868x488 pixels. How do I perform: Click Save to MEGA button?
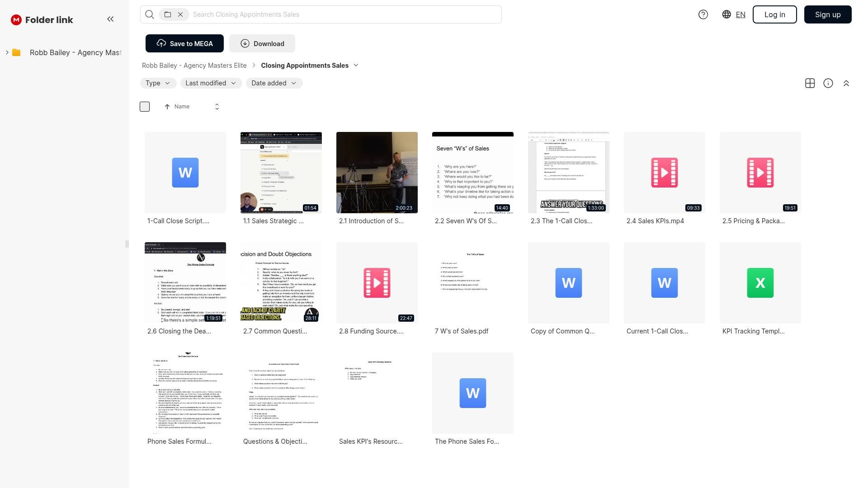(184, 43)
